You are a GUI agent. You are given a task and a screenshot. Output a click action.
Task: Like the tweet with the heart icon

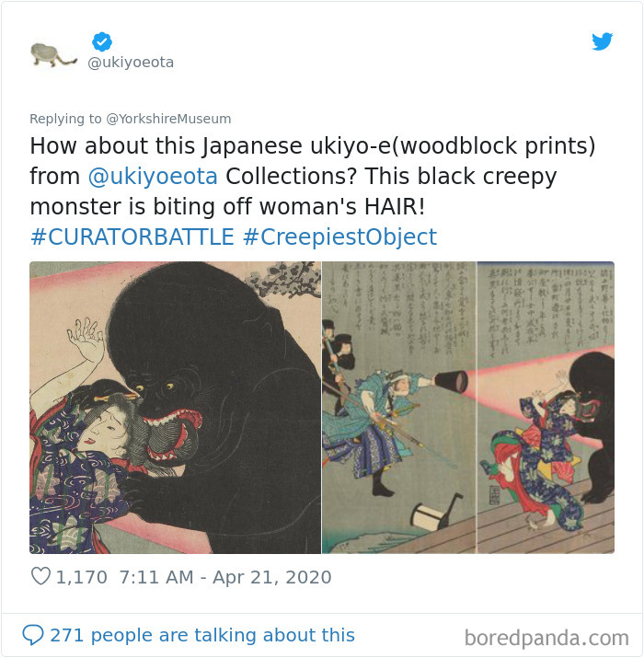[40, 576]
